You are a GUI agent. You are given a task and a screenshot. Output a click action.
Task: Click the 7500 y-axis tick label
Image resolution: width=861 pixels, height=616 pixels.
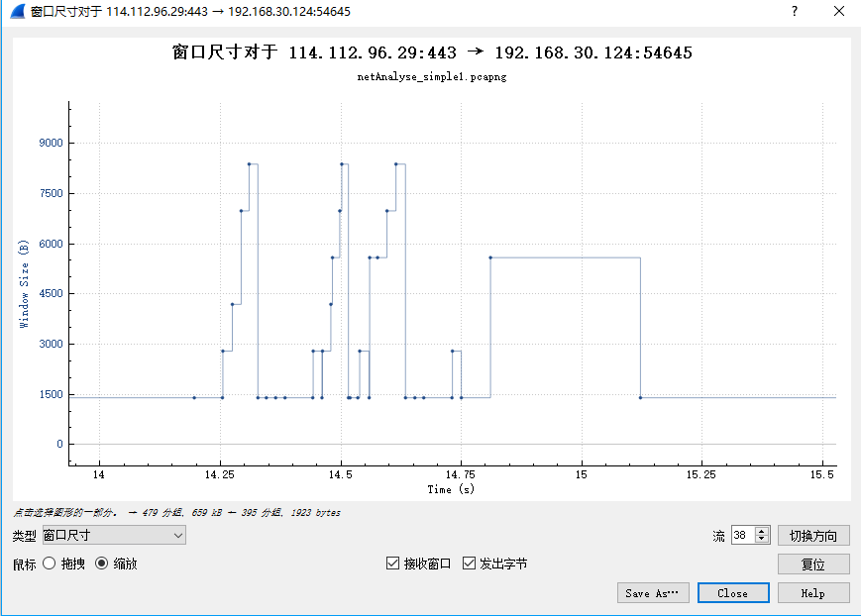pyautogui.click(x=51, y=193)
